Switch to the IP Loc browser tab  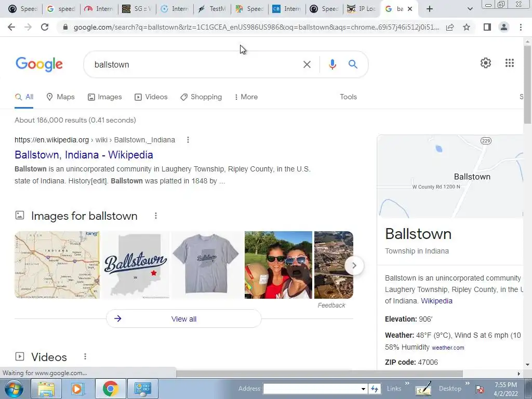362,9
